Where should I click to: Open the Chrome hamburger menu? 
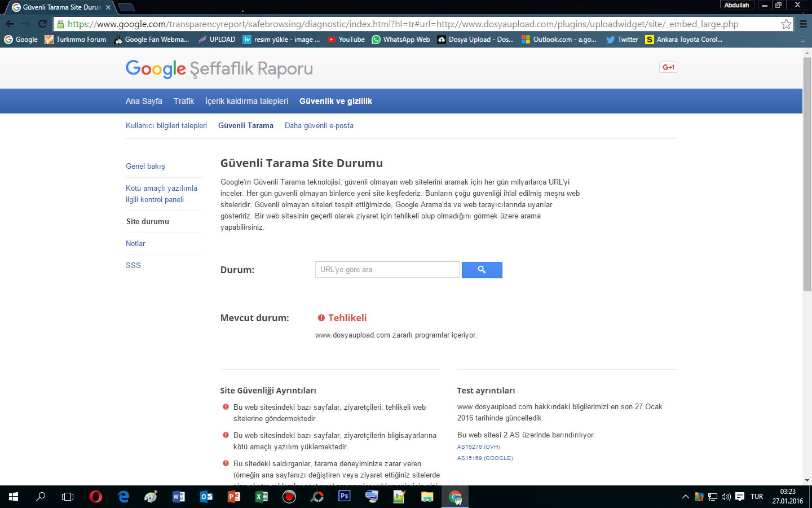click(x=804, y=24)
